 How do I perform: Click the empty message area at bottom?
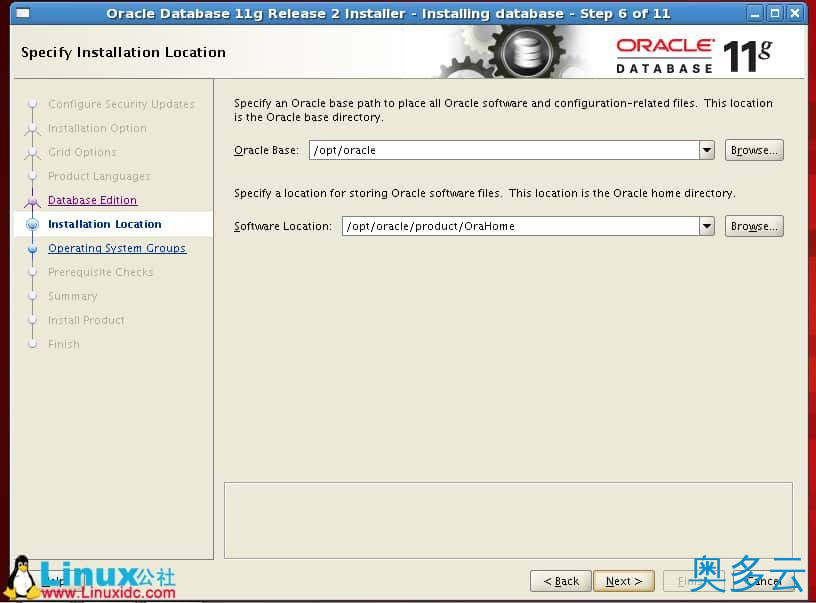coord(508,520)
